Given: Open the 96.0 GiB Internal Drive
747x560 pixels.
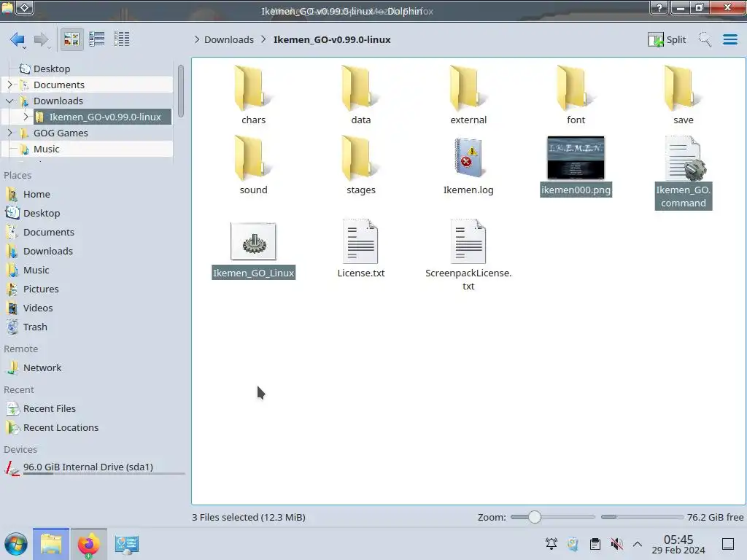Looking at the screenshot, I should click(x=88, y=467).
